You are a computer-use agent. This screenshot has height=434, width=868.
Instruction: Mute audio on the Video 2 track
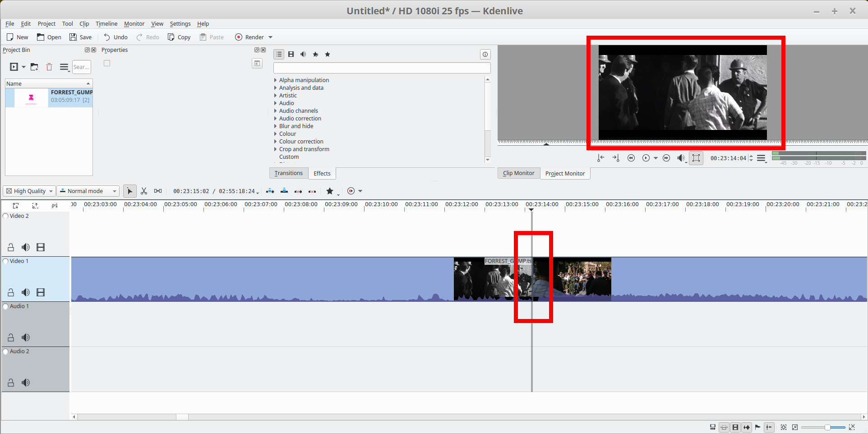point(26,247)
